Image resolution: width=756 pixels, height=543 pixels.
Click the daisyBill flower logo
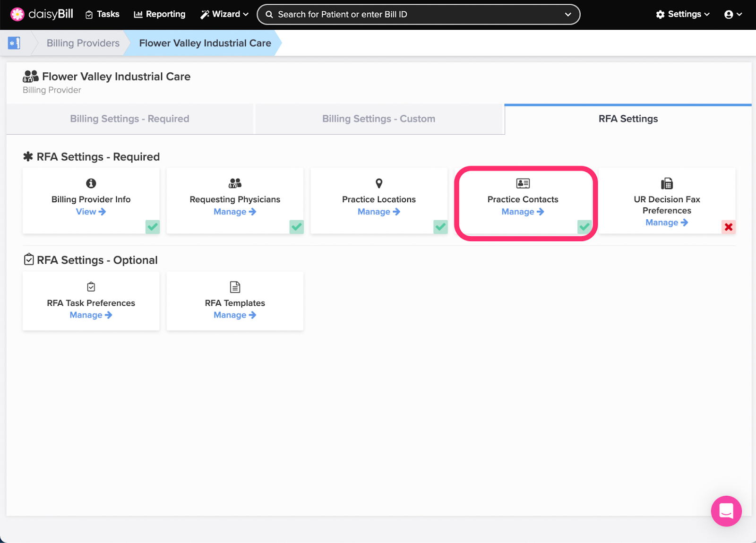point(17,14)
